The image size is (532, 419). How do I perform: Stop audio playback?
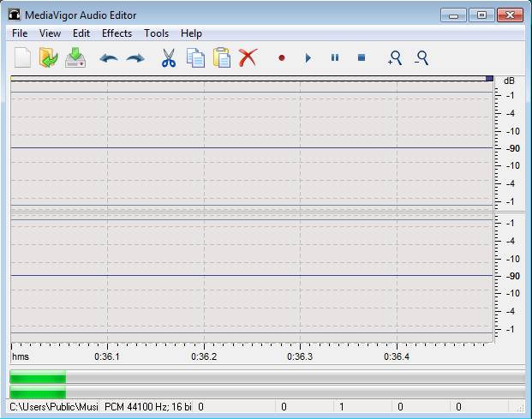point(362,58)
